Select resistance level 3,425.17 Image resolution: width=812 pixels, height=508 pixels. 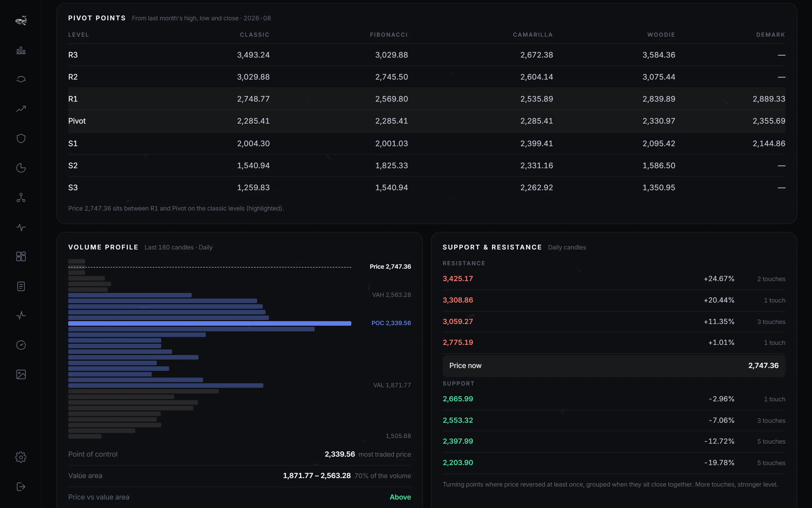(x=458, y=279)
